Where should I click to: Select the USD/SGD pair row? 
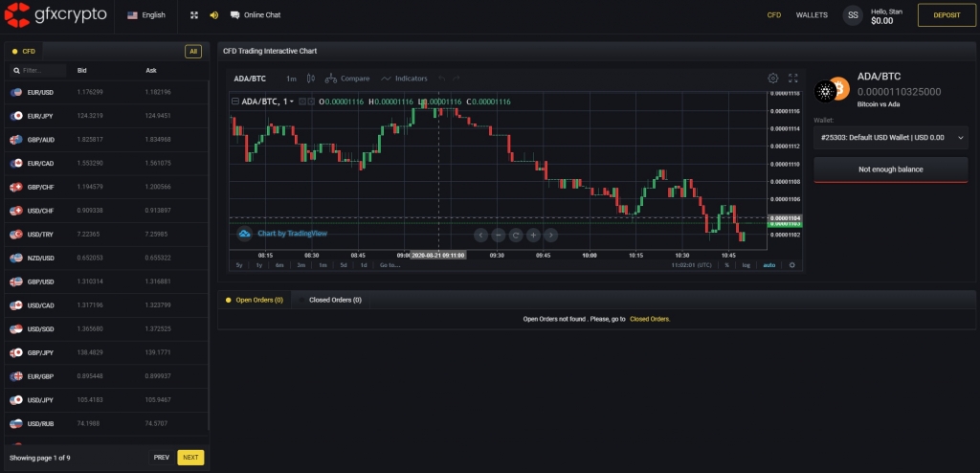click(106, 329)
